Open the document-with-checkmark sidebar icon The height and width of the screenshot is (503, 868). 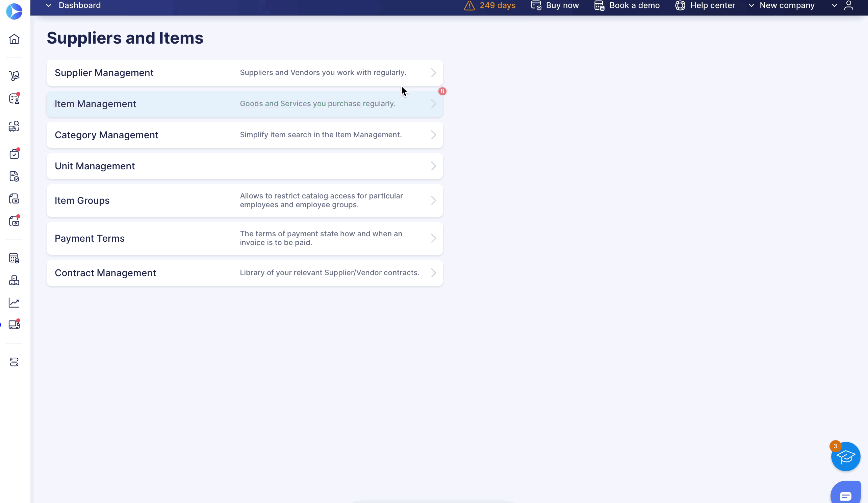[14, 176]
